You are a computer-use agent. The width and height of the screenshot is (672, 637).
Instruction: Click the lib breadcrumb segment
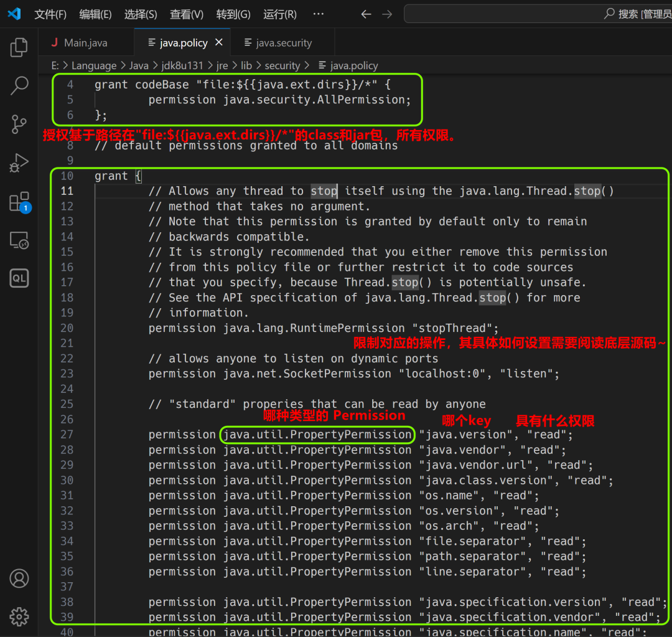point(246,65)
